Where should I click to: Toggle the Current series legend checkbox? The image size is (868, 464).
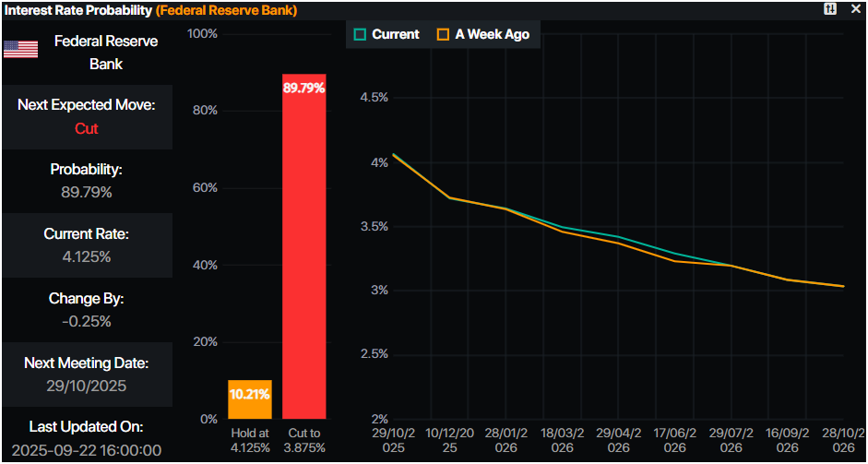click(361, 34)
